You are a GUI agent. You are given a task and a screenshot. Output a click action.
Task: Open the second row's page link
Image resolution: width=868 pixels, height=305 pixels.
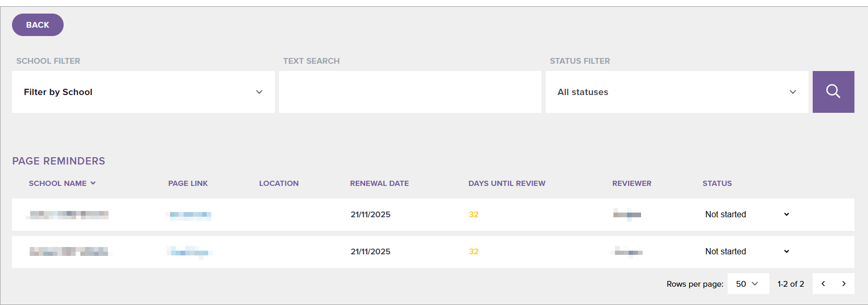[x=190, y=252]
